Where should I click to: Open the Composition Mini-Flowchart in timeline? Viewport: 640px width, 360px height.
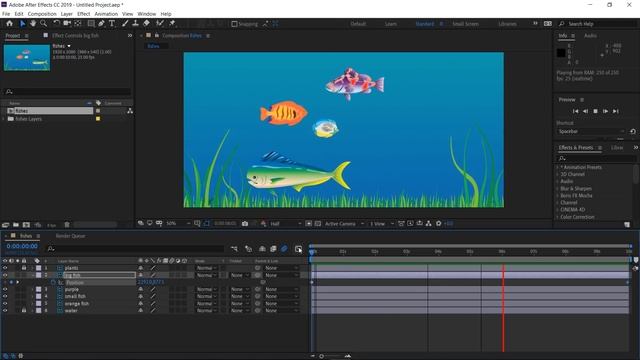tap(234, 249)
